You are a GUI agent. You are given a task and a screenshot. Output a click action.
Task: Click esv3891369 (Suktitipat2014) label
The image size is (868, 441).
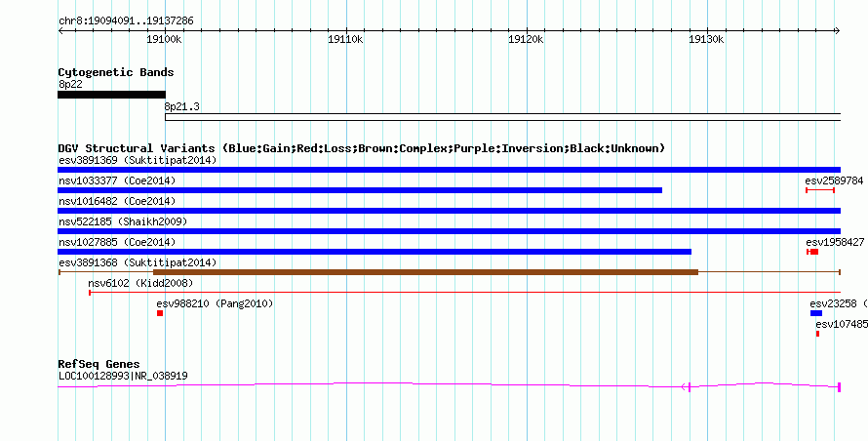point(138,161)
